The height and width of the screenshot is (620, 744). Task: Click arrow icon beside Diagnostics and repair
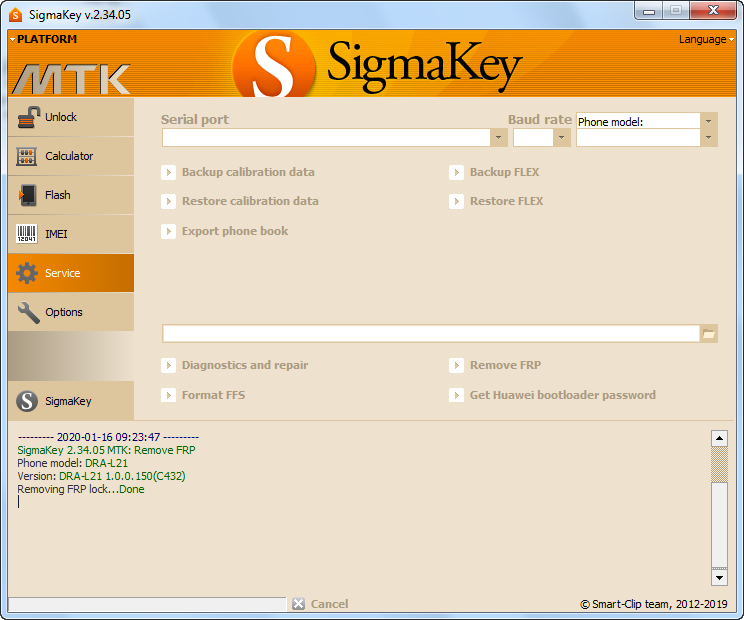[168, 365]
